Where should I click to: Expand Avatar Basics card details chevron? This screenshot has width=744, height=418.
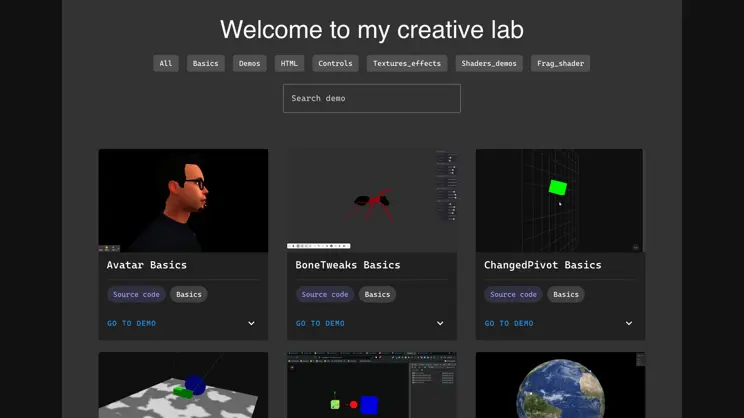pos(251,323)
